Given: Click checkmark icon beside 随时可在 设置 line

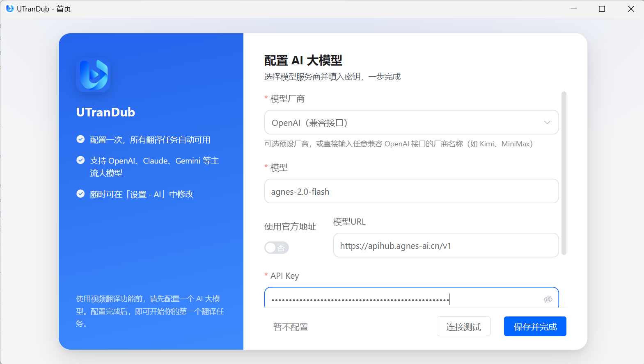Looking at the screenshot, I should pos(80,194).
